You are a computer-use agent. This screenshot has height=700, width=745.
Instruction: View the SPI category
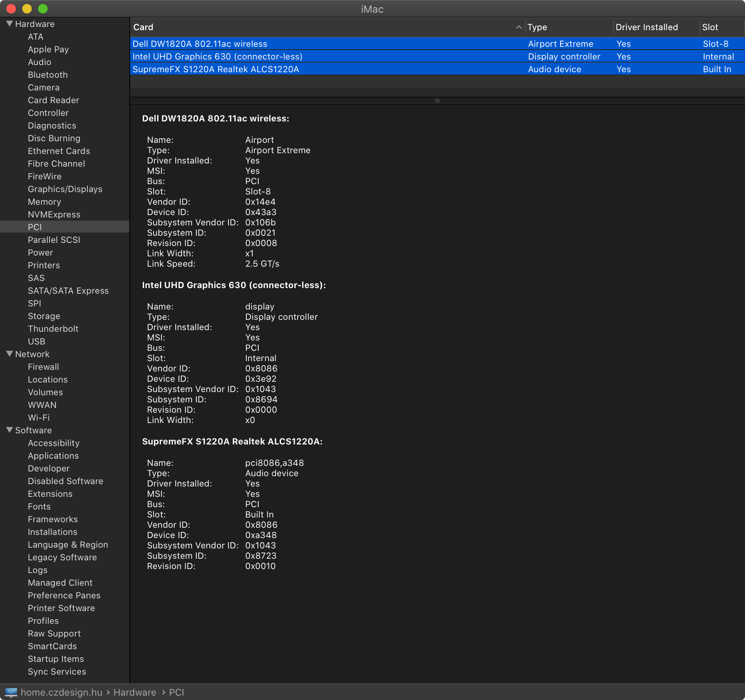[35, 303]
